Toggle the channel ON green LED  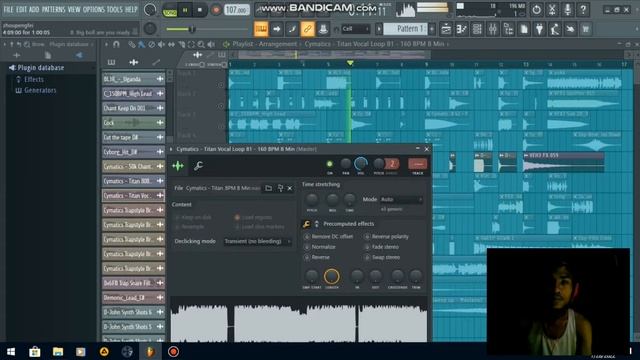[329, 164]
